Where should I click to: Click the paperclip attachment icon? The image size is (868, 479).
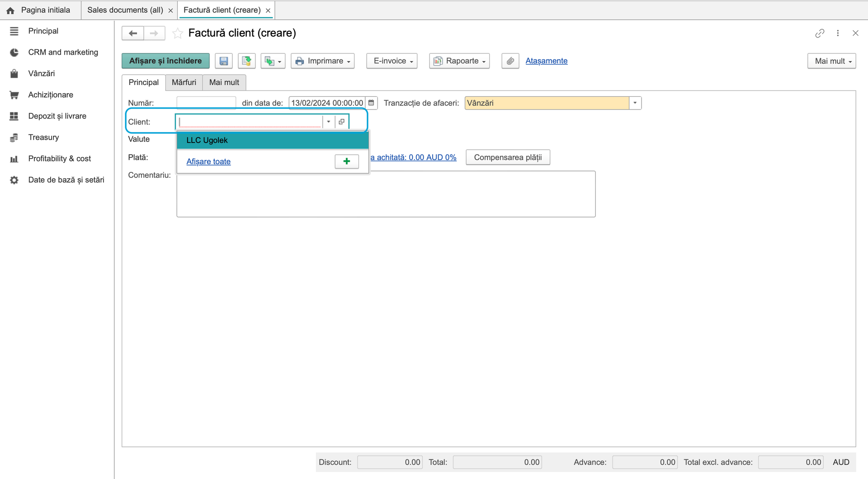(510, 61)
